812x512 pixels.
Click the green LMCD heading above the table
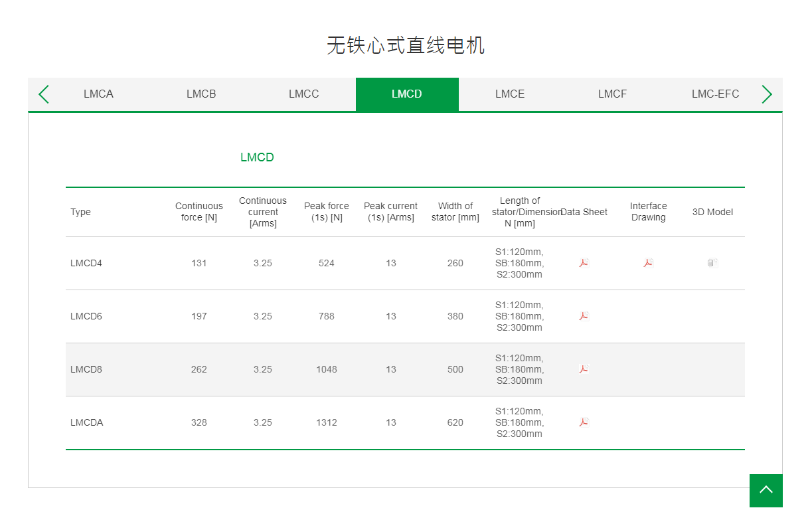pos(258,157)
